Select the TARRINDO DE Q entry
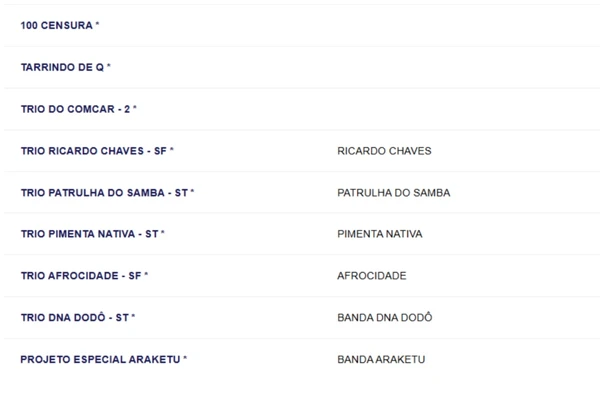Viewport: 600px width, 400px height. [62, 67]
